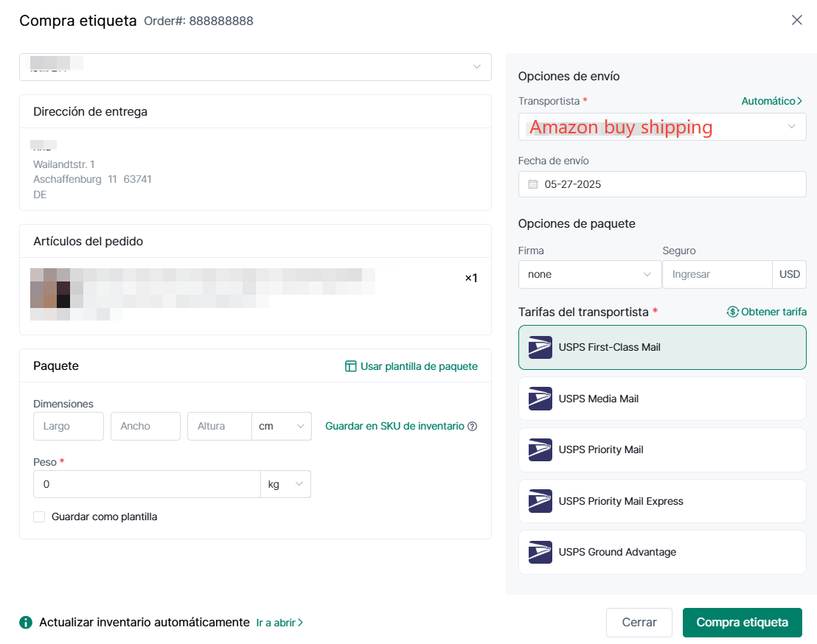Click the Artículos del pedido heading

pos(88,242)
